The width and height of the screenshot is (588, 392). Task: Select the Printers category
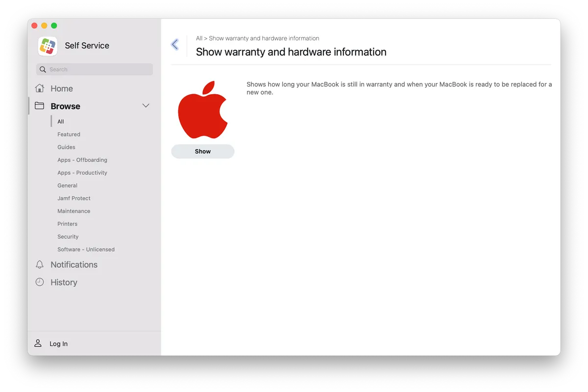[67, 224]
